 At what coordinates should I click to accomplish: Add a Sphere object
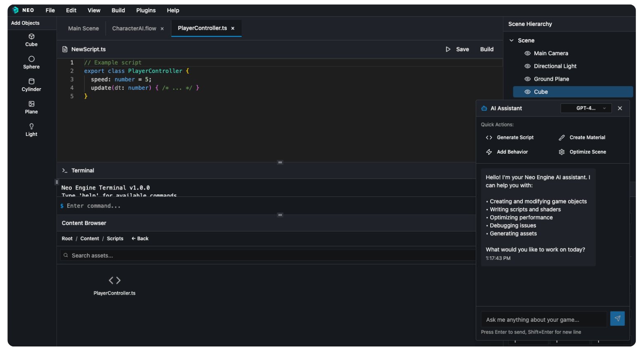click(x=31, y=63)
